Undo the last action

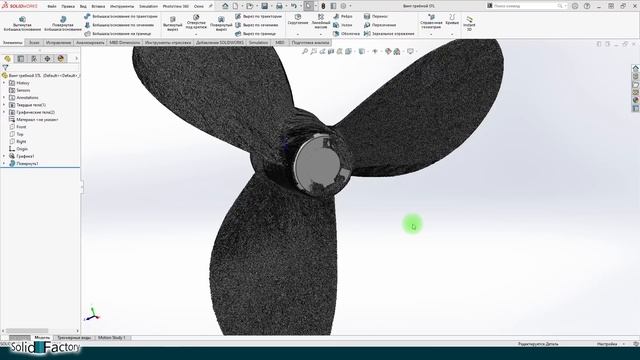point(293,6)
